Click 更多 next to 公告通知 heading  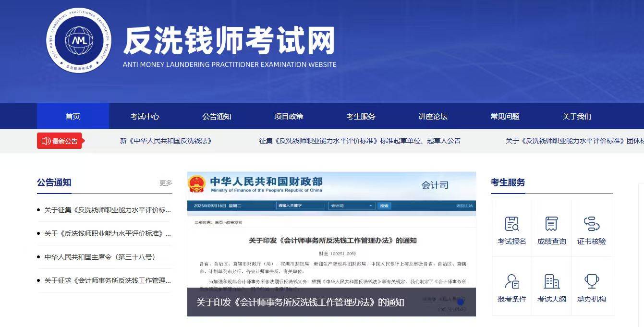click(166, 183)
